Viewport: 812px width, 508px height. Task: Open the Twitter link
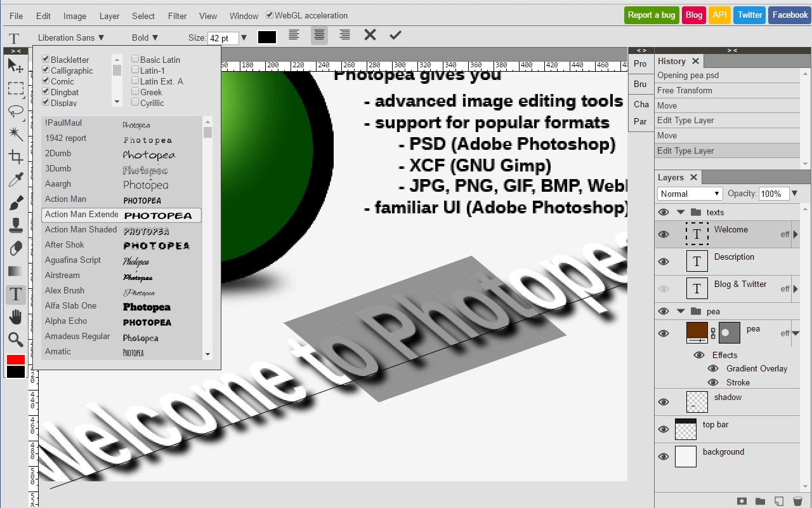coord(750,15)
